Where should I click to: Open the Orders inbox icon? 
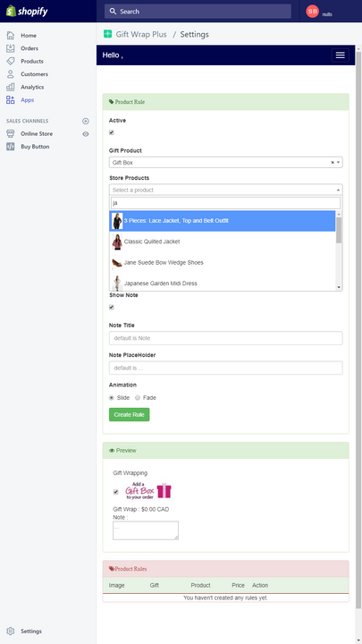point(10,48)
